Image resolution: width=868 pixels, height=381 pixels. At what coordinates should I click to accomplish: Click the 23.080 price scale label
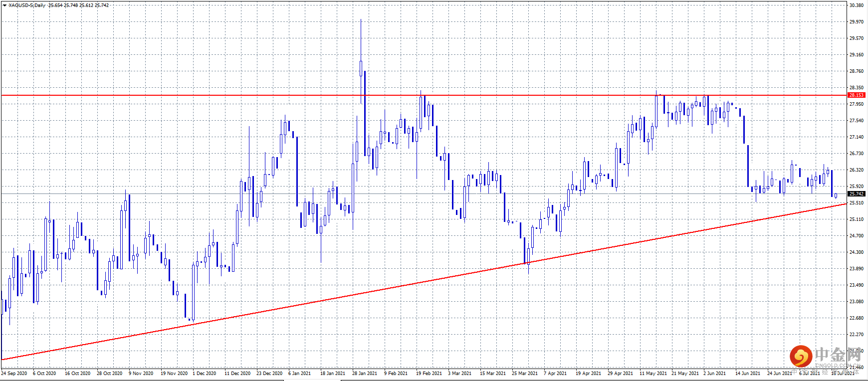[857, 302]
